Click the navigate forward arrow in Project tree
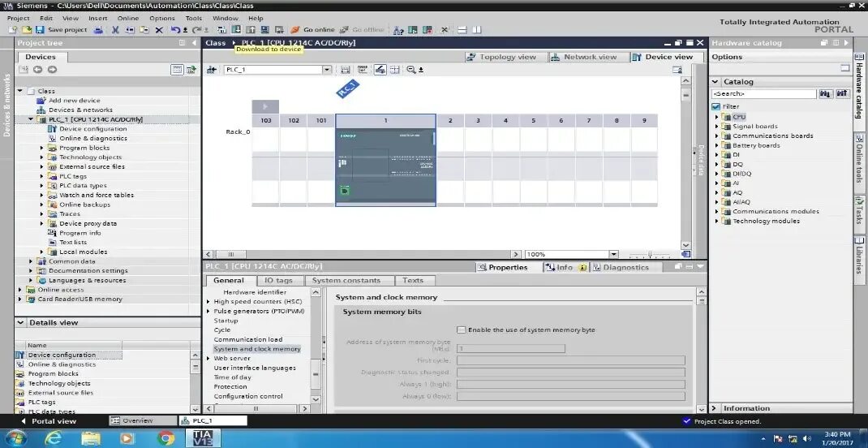Image resolution: width=868 pixels, height=448 pixels. [52, 70]
